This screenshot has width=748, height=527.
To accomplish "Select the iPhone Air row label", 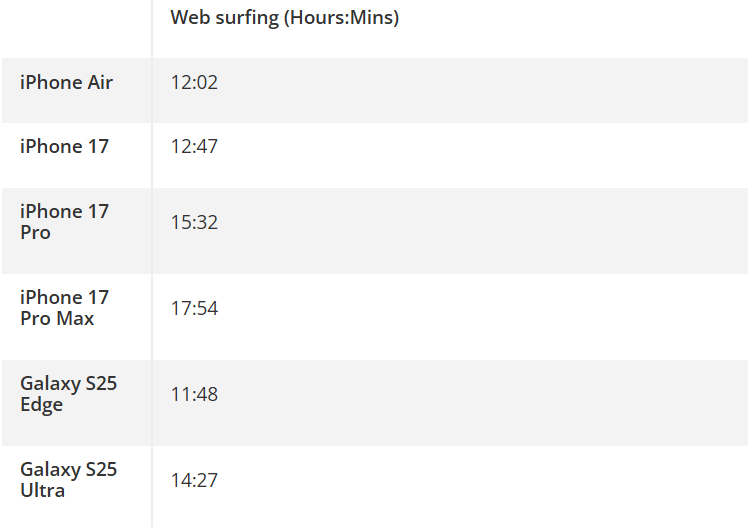I will pos(66,83).
